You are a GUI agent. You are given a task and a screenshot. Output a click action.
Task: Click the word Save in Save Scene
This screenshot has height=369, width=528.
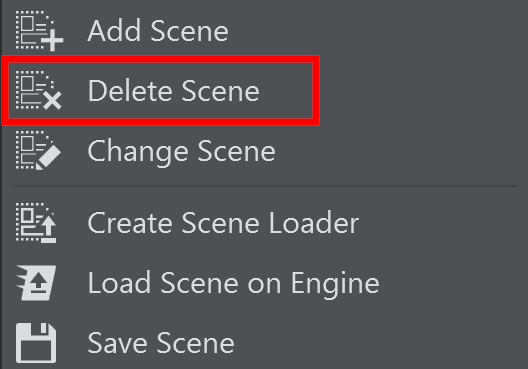tap(118, 343)
